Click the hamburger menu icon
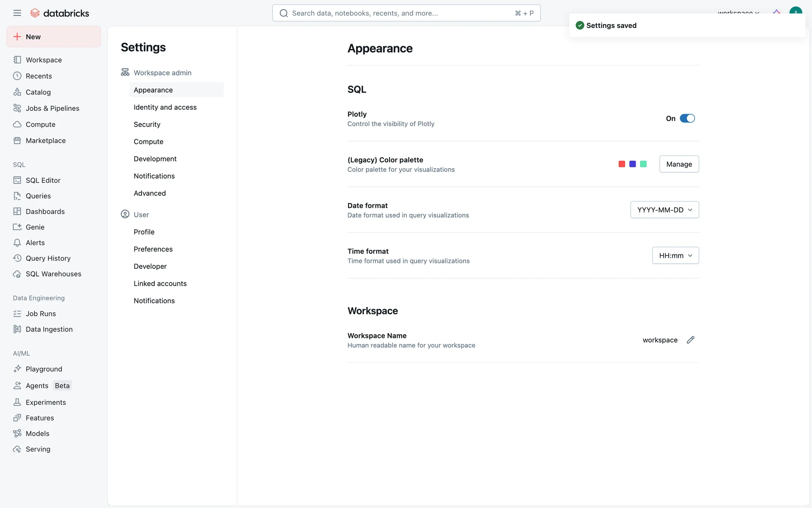The height and width of the screenshot is (508, 812). 17,13
